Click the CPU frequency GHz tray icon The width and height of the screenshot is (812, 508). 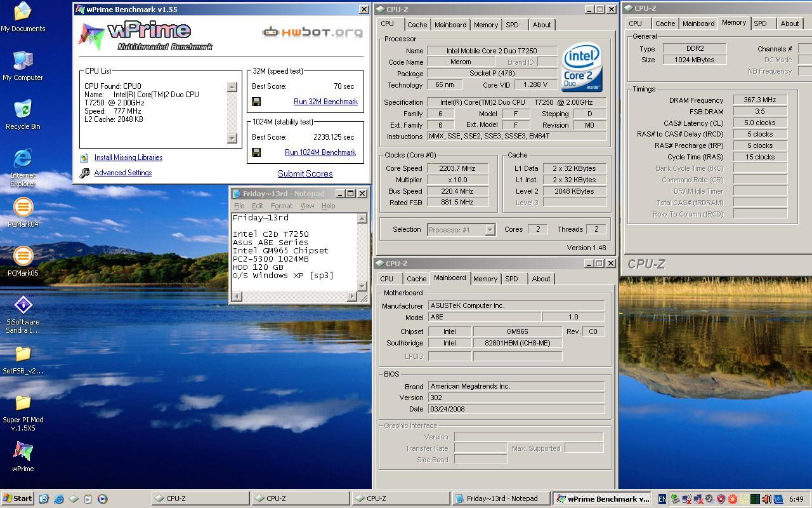743,499
